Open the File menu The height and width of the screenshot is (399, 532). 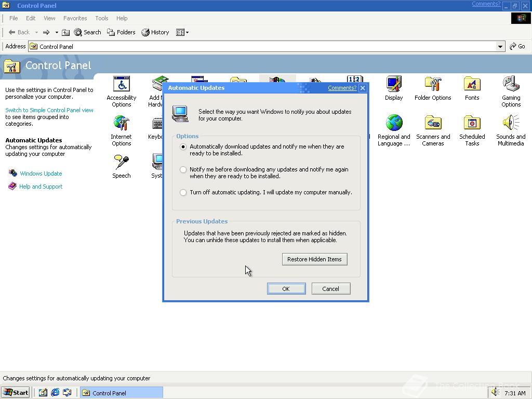(x=14, y=18)
